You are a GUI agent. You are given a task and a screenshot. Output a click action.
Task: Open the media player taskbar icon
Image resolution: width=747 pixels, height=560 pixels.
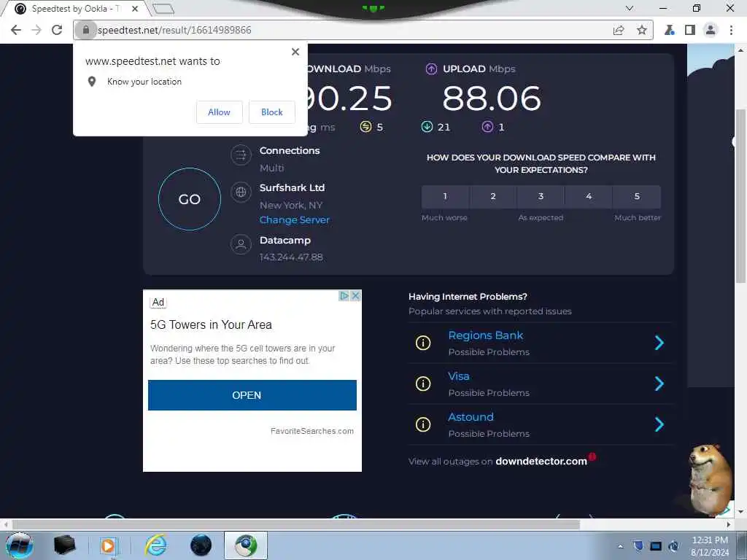109,545
